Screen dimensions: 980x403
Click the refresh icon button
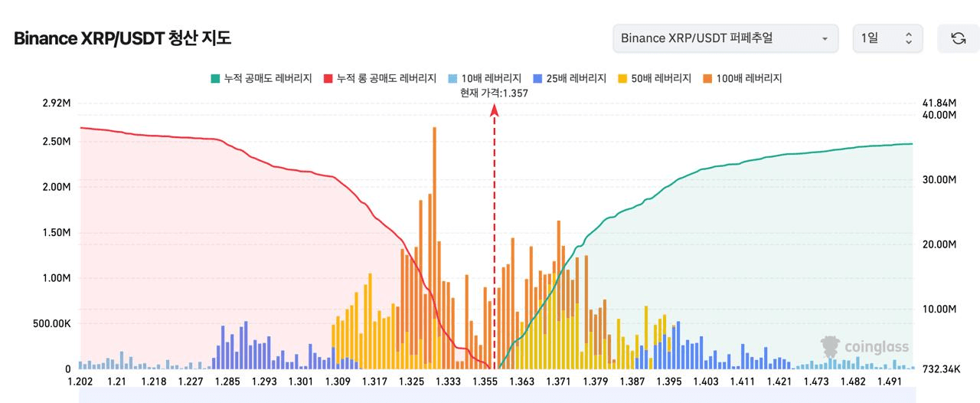958,38
